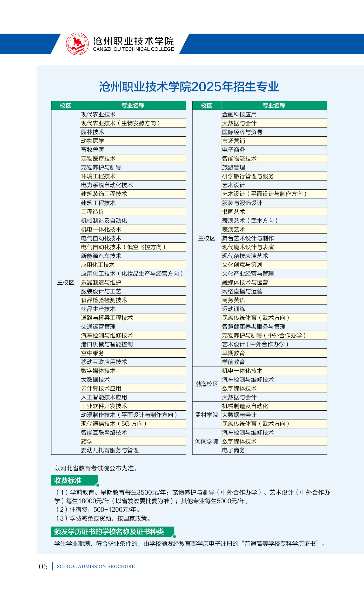Select 应用化工技术（化妆品生产与经营方向） row

pos(133,273)
